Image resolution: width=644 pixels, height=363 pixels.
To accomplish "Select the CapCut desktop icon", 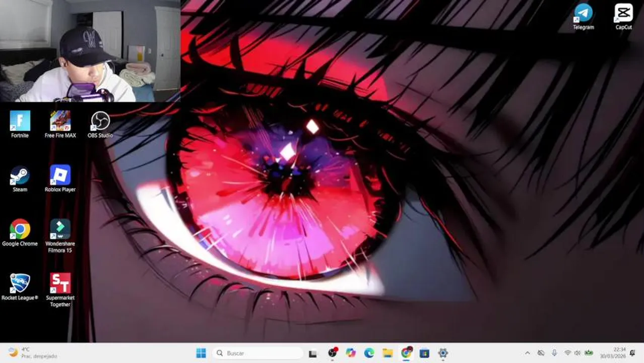I will (623, 17).
